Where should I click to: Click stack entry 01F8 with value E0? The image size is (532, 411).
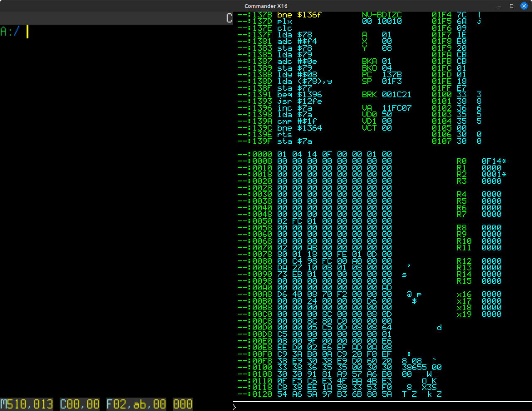pos(449,42)
